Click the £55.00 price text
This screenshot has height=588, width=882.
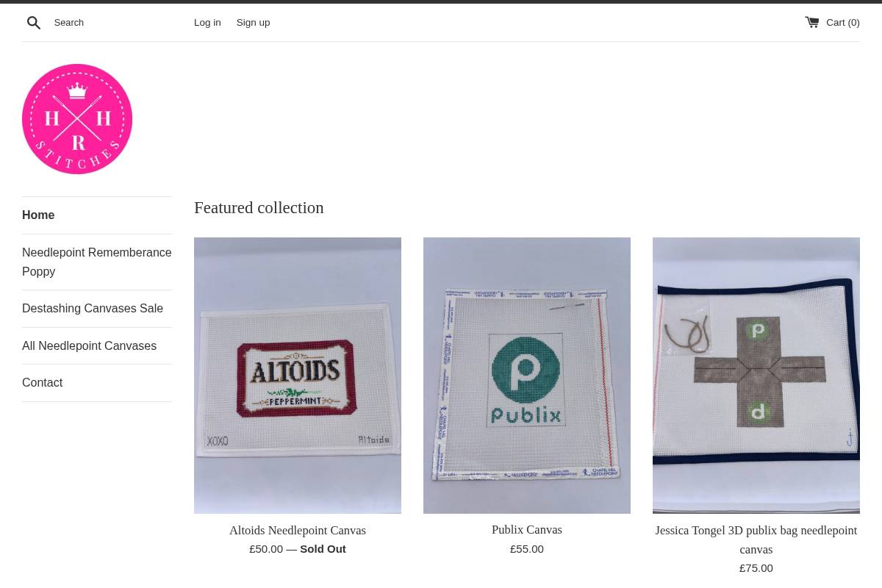point(527,549)
